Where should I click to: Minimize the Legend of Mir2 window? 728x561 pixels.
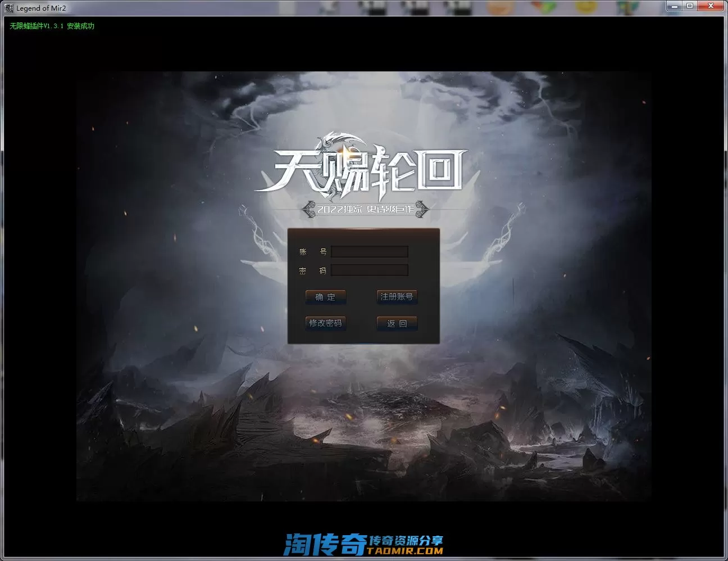click(674, 6)
